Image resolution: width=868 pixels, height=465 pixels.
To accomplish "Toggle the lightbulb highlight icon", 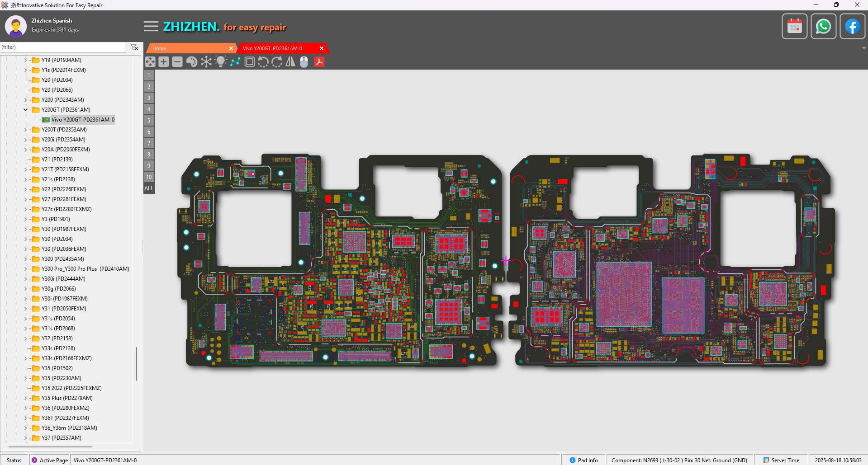I will click(221, 62).
